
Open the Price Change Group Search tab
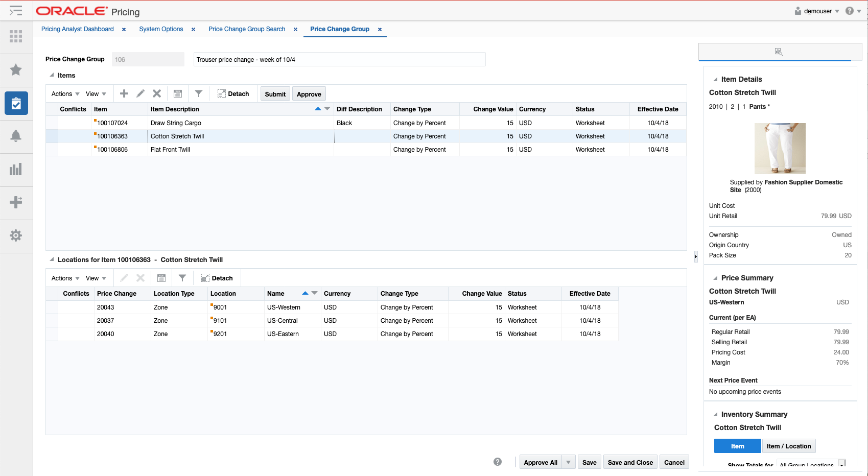pyautogui.click(x=247, y=29)
